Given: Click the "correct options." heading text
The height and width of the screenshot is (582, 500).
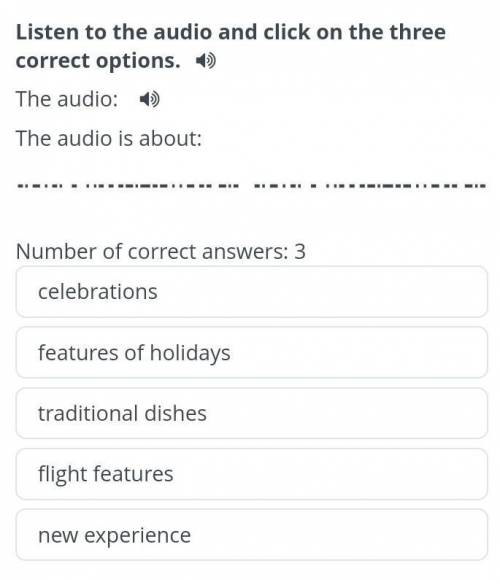Looking at the screenshot, I should click(98, 61).
